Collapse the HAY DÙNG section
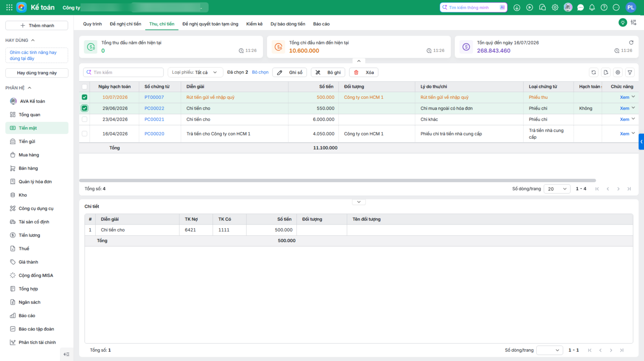The image size is (644, 361). click(33, 40)
